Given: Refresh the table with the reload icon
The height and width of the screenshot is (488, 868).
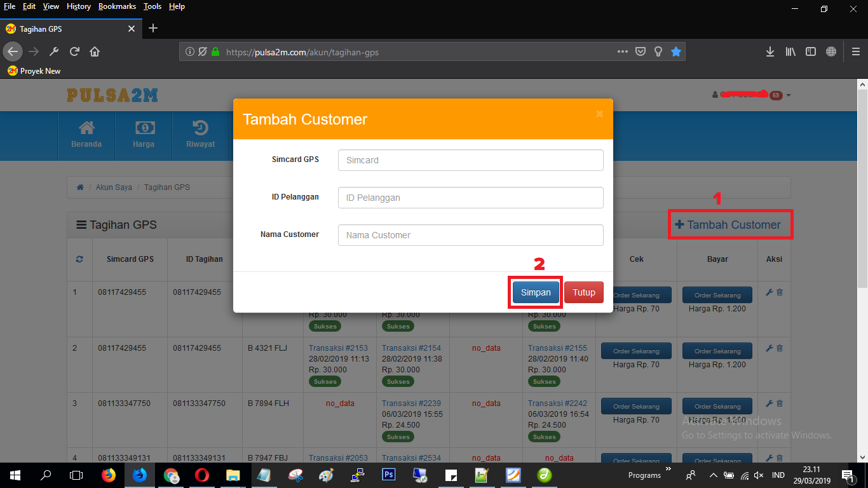Looking at the screenshot, I should 79,259.
